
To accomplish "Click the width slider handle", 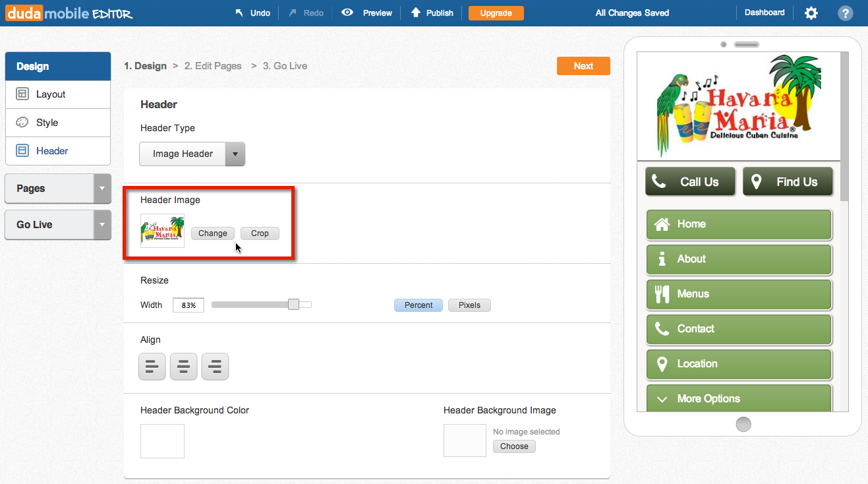I will click(x=293, y=304).
